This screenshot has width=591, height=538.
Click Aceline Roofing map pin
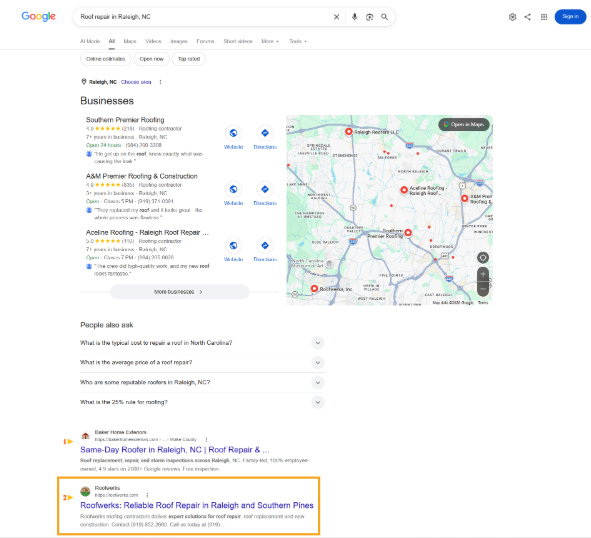[x=404, y=190]
